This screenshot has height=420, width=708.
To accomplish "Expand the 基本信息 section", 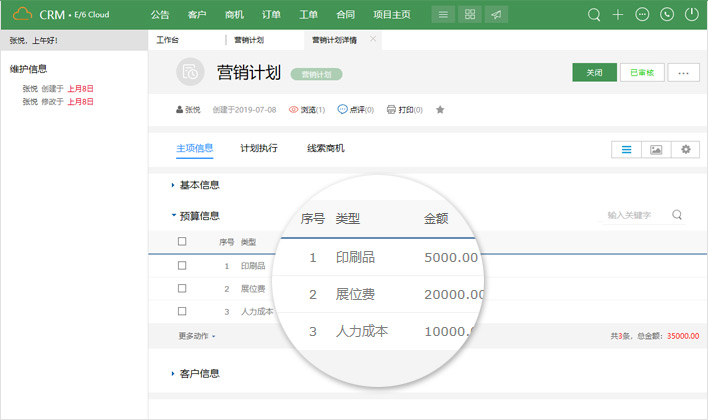I will (199, 185).
